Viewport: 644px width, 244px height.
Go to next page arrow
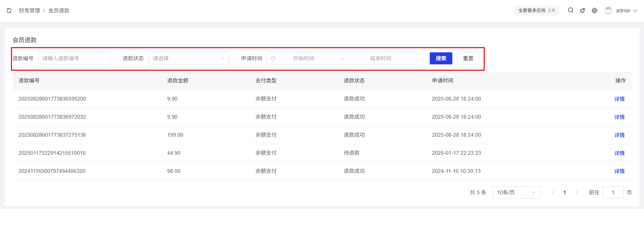tap(576, 192)
